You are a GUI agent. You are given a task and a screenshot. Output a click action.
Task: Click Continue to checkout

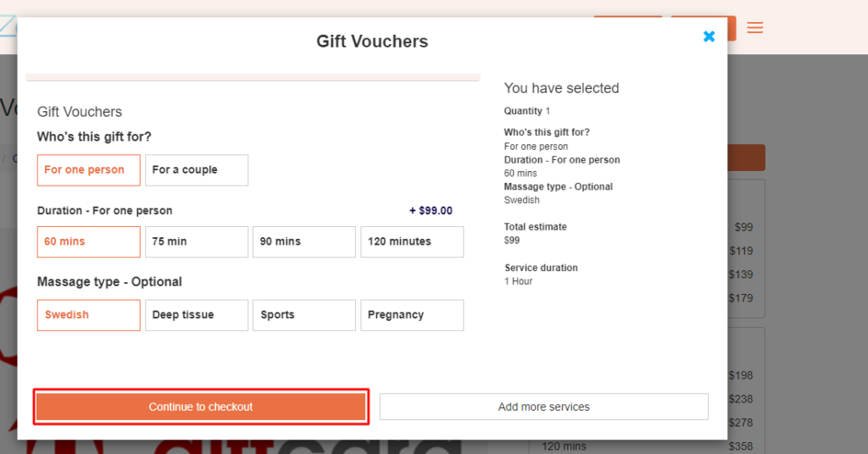point(201,407)
